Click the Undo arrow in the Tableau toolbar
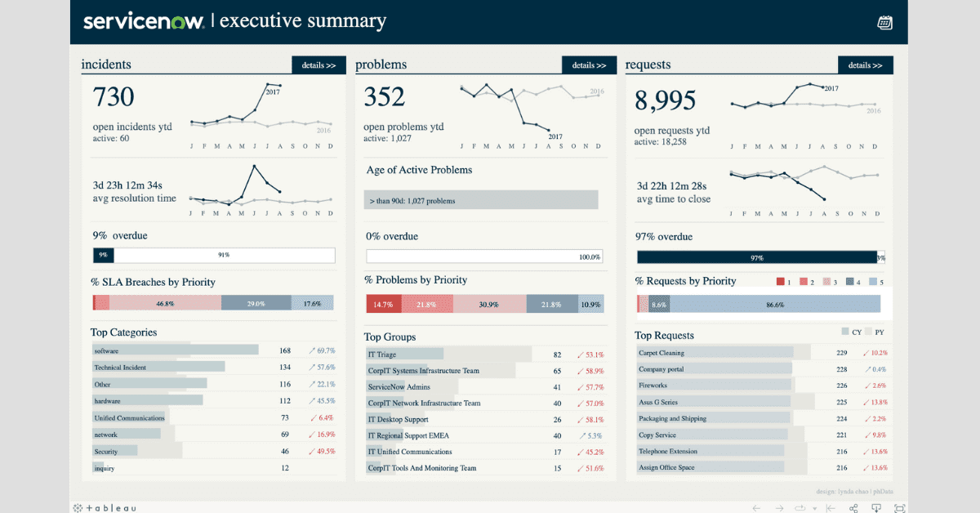The width and height of the screenshot is (980, 513). (756, 508)
